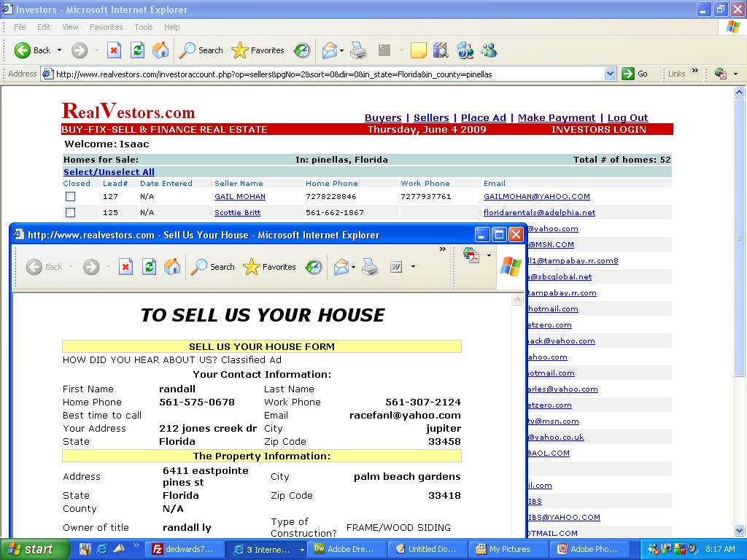Expand Mail dropdown arrow in popup toolbar
Screen dimensions: 747x560
click(x=353, y=267)
